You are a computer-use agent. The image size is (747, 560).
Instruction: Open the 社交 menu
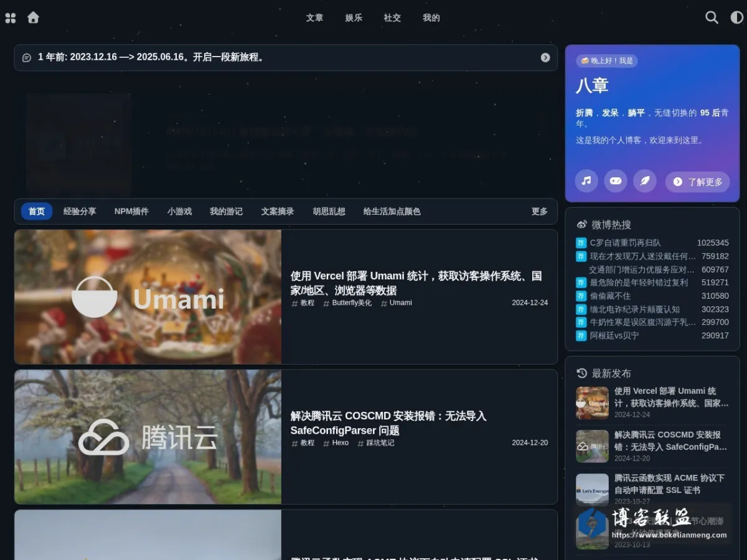point(392,18)
